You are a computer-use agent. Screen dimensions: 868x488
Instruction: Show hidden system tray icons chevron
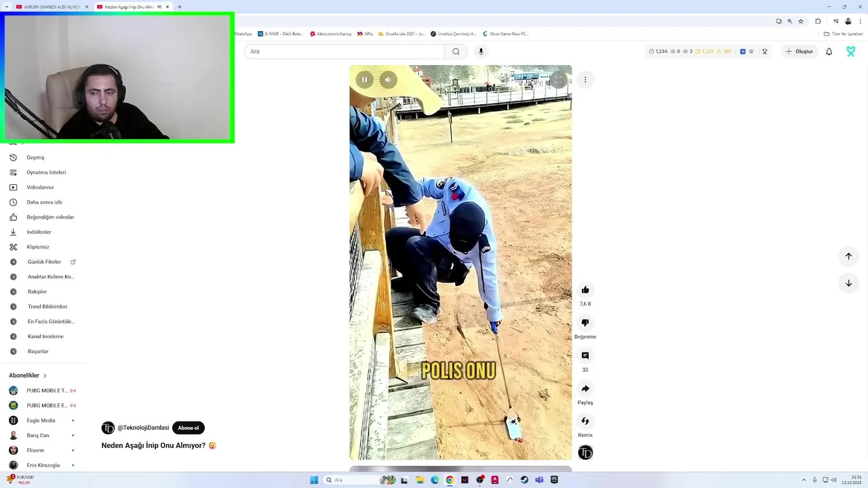[804, 480]
